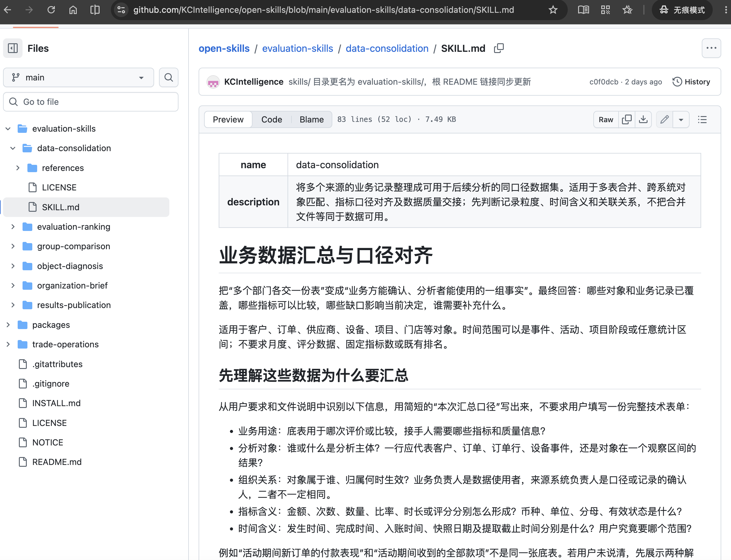This screenshot has height=560, width=731.
Task: Click the QR code icon in toolbar
Action: coord(606,10)
